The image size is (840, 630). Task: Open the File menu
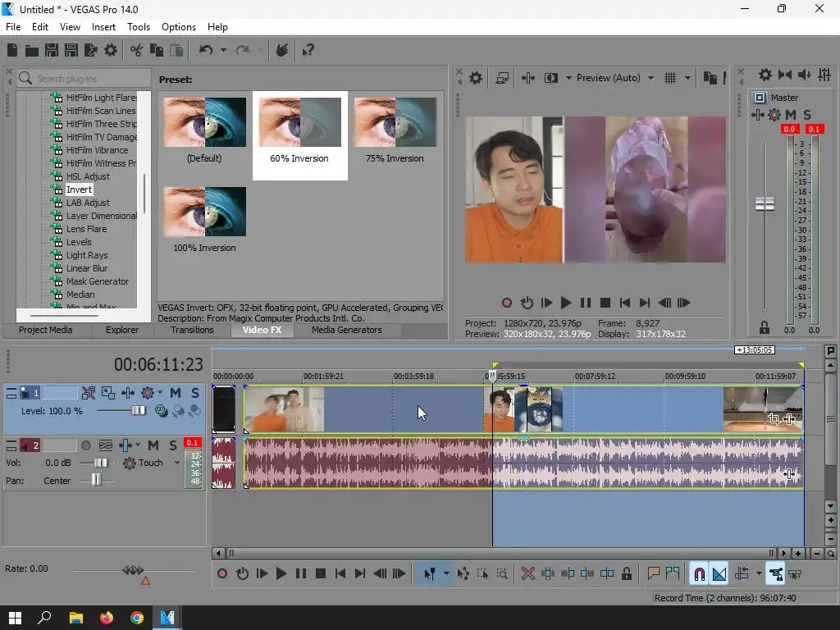(x=13, y=27)
